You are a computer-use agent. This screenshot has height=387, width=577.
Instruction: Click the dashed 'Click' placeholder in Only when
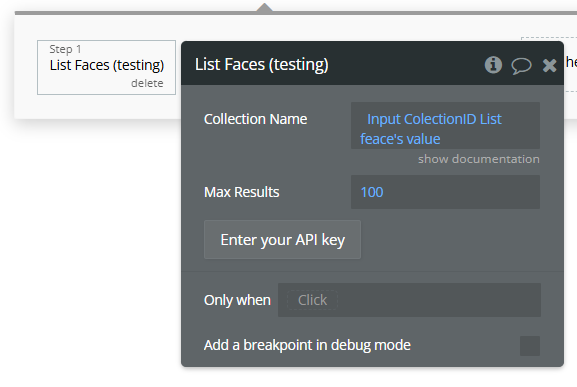312,300
